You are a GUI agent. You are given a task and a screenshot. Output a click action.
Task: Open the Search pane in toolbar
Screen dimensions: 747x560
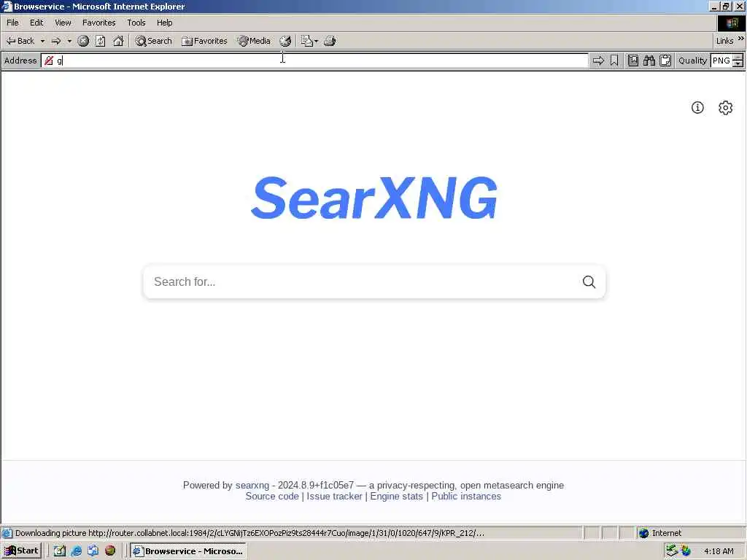tap(153, 41)
